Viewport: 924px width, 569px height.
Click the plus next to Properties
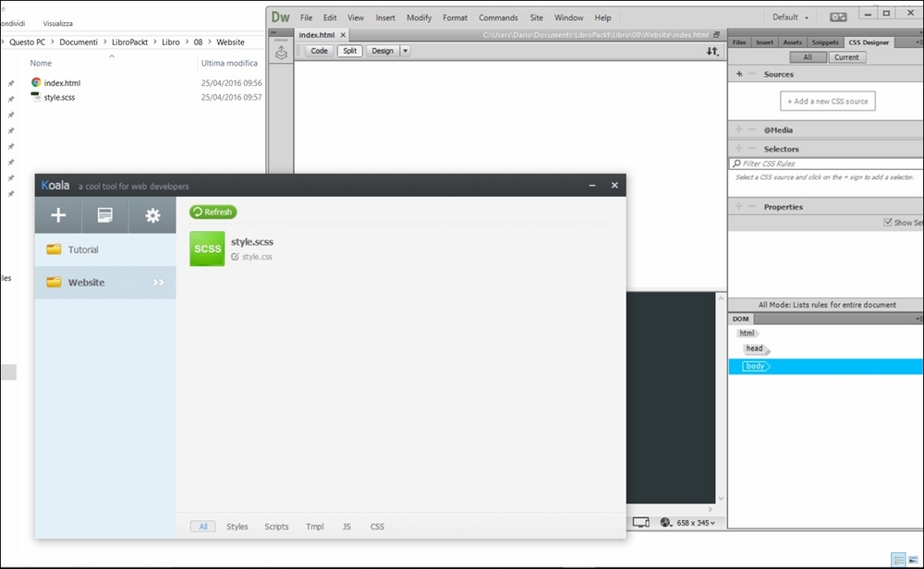pyautogui.click(x=739, y=206)
